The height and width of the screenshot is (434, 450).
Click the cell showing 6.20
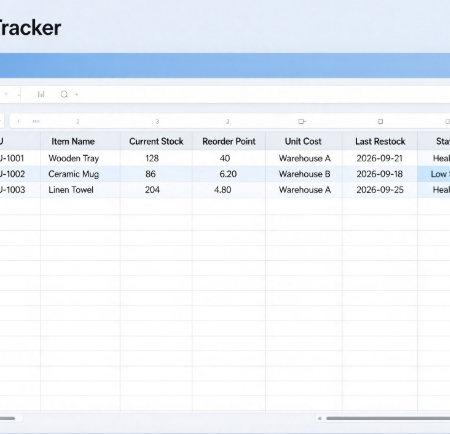click(228, 174)
